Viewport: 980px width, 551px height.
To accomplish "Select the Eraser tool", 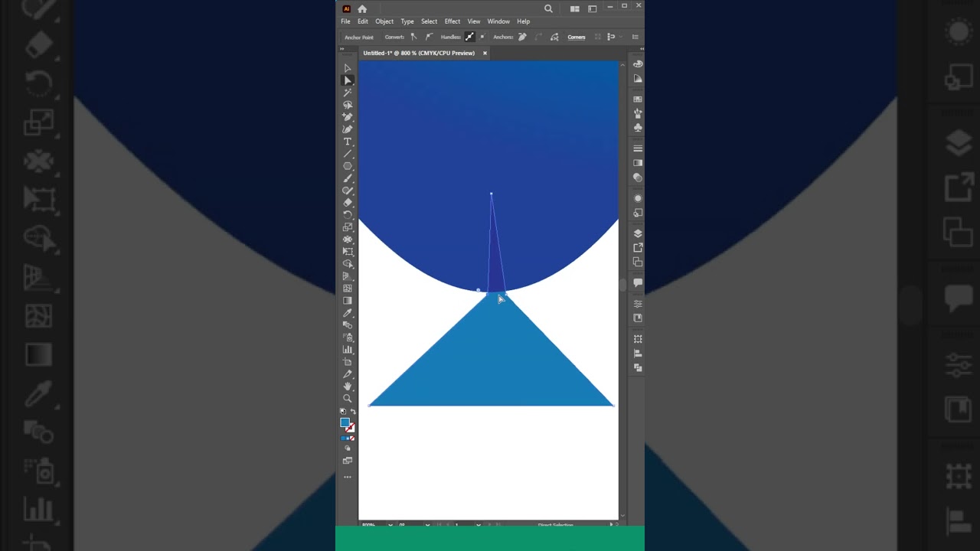I will 348,203.
